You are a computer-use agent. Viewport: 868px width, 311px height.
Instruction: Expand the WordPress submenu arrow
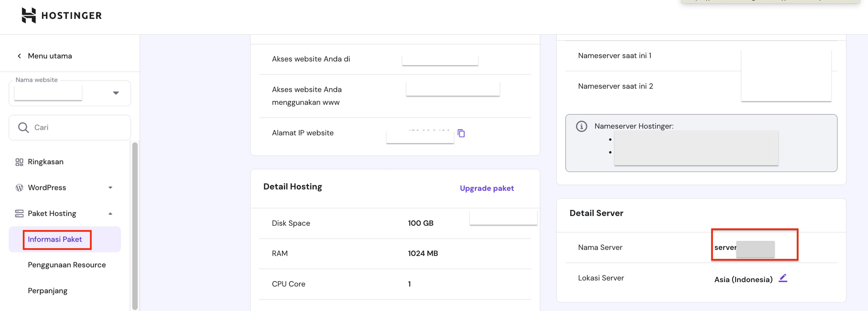click(110, 188)
